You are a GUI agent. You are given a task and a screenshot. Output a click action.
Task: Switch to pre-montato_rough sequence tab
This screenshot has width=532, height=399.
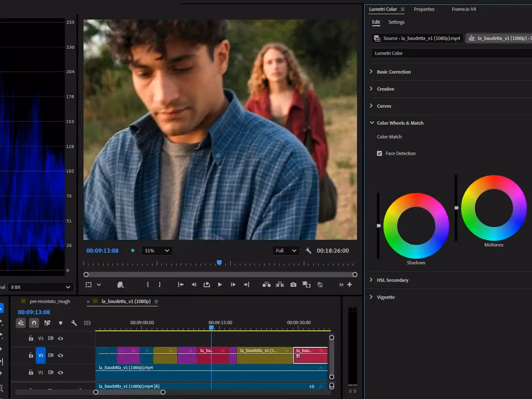coord(49,301)
